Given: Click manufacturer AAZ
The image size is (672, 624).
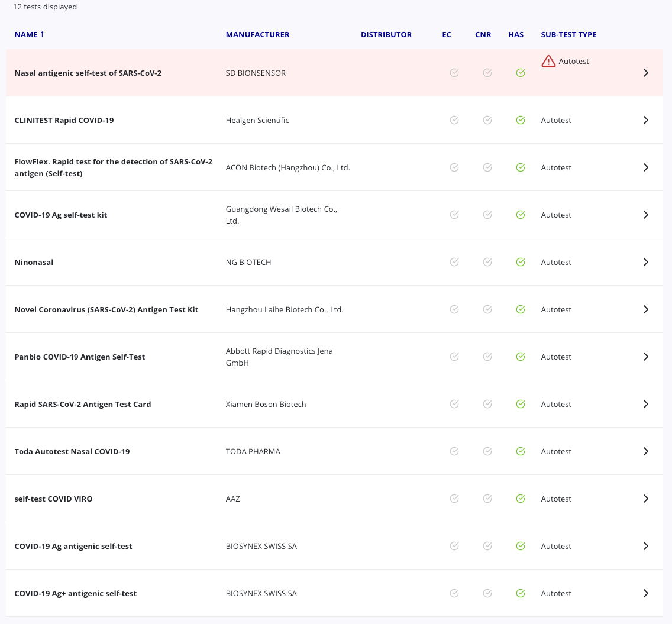Looking at the screenshot, I should (232, 499).
